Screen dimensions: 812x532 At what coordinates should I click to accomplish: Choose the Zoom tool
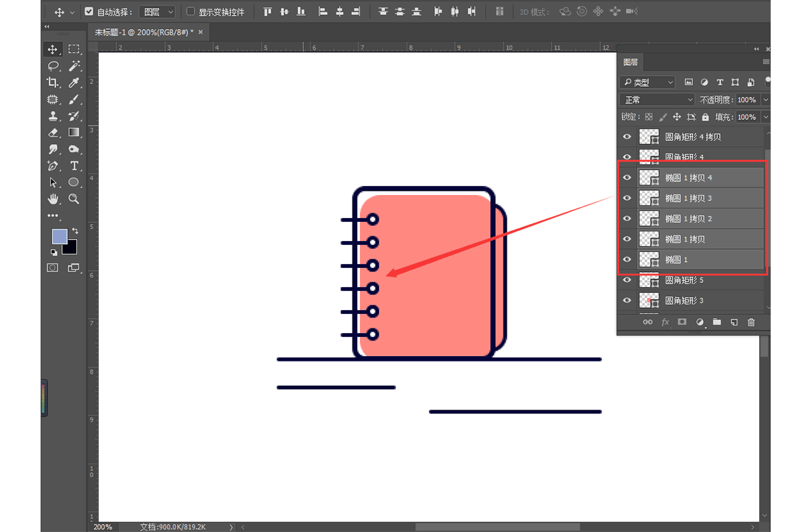click(74, 199)
